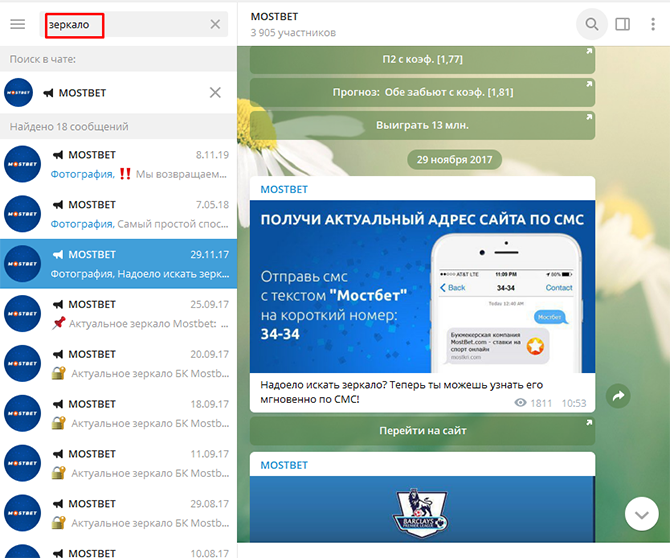Open the SMS promo image in message
Viewport: 670px width, 558px height.
pos(422,287)
